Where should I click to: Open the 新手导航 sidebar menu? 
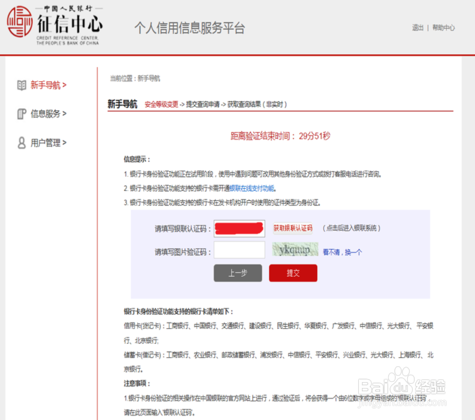click(48, 85)
